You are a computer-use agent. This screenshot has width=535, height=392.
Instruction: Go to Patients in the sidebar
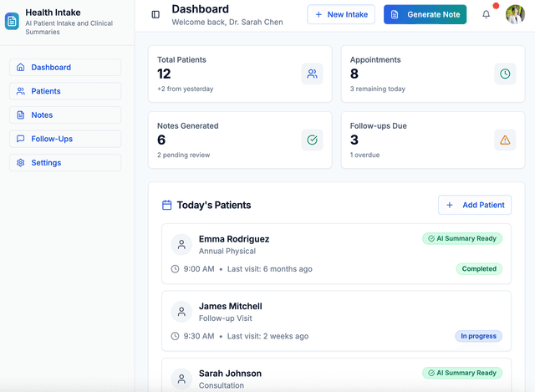tap(65, 91)
